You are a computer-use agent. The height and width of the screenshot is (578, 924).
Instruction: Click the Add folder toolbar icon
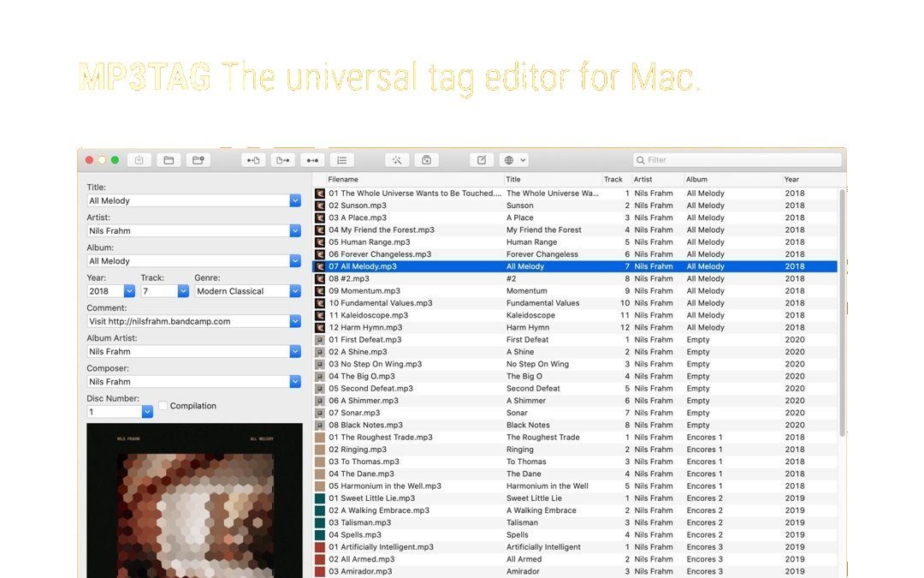(198, 160)
